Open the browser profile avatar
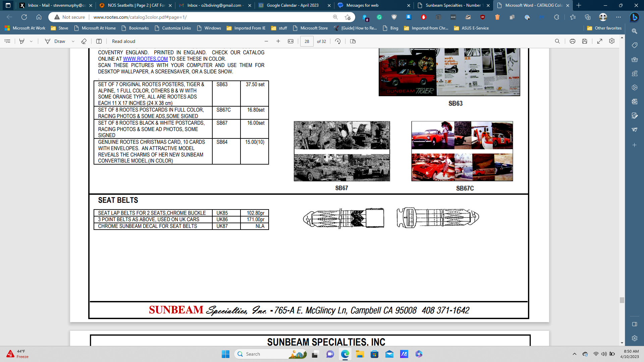Screen dimensions: 644x362 (x=603, y=17)
